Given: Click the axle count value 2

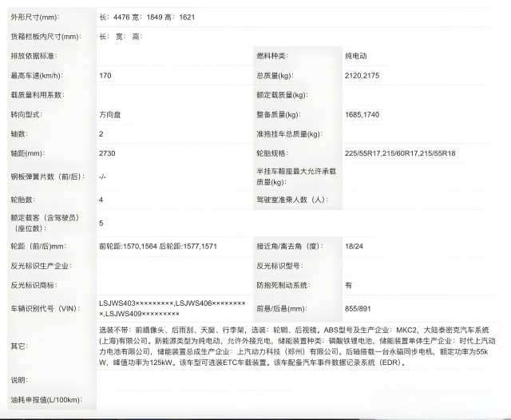Looking at the screenshot, I should click(x=101, y=134).
